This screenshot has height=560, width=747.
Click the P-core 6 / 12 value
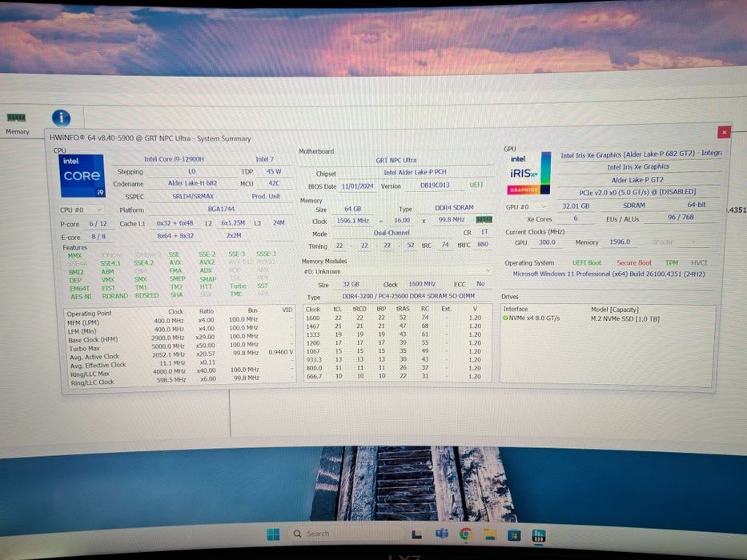(98, 223)
